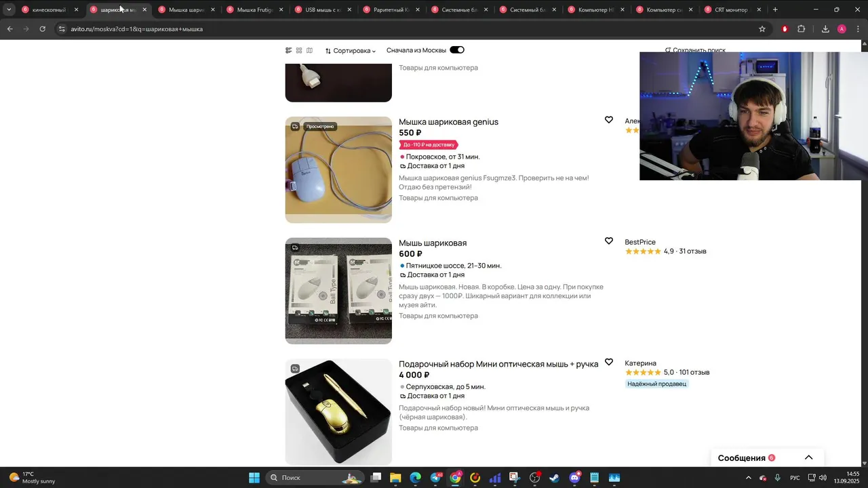Open Сортировка dropdown

click(x=351, y=51)
